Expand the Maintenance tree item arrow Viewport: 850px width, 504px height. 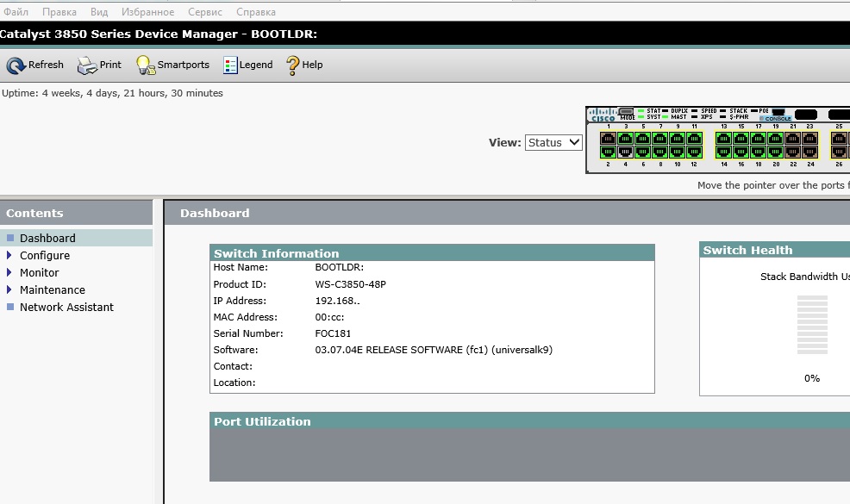(x=9, y=289)
